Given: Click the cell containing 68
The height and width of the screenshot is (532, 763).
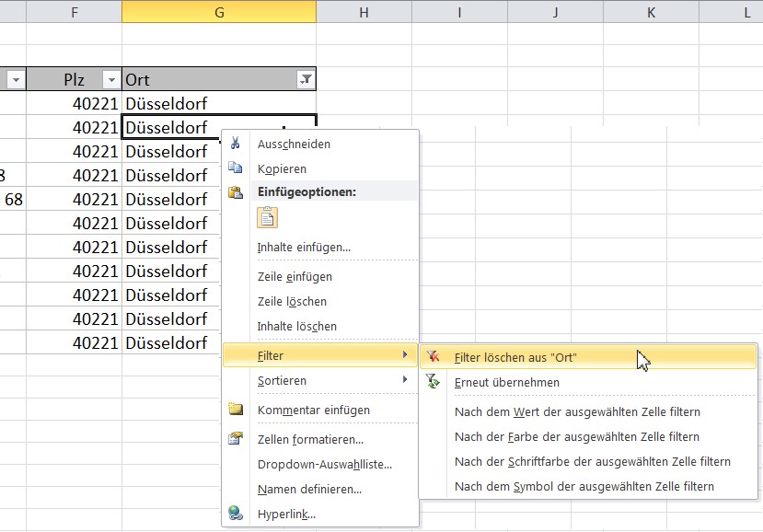Looking at the screenshot, I should click(x=13, y=199).
